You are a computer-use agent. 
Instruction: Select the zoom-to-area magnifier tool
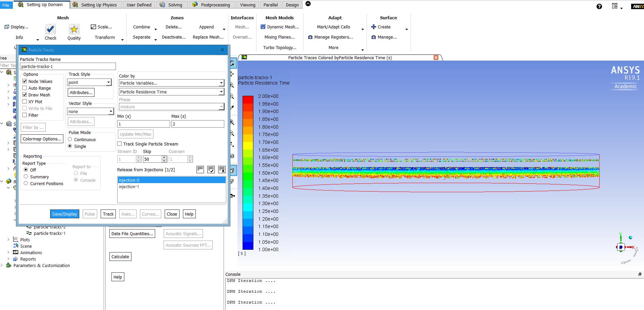point(232,96)
